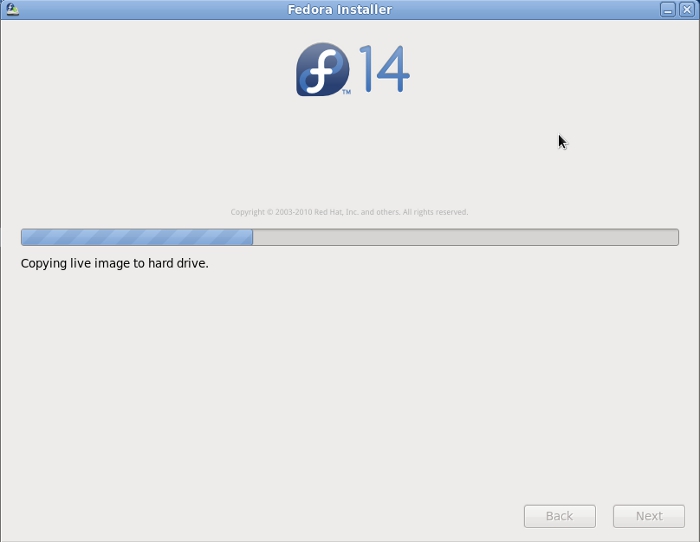700x542 pixels.
Task: Close the Fedora Installer window
Action: (x=686, y=9)
